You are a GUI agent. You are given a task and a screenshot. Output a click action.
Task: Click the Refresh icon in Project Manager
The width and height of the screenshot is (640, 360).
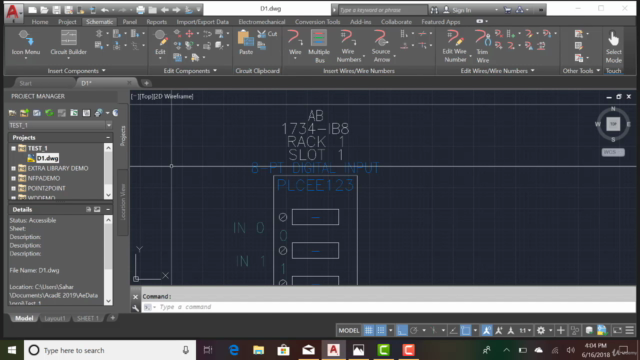click(49, 113)
